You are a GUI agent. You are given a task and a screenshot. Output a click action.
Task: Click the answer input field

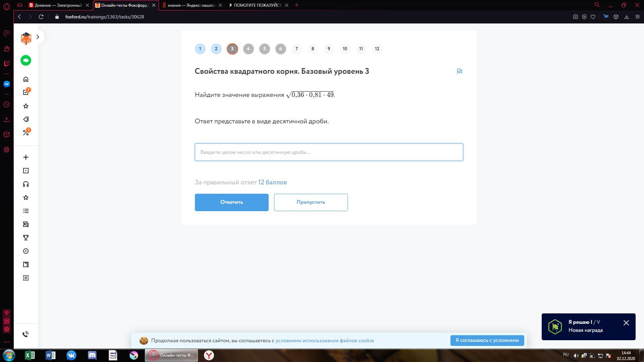click(x=329, y=152)
